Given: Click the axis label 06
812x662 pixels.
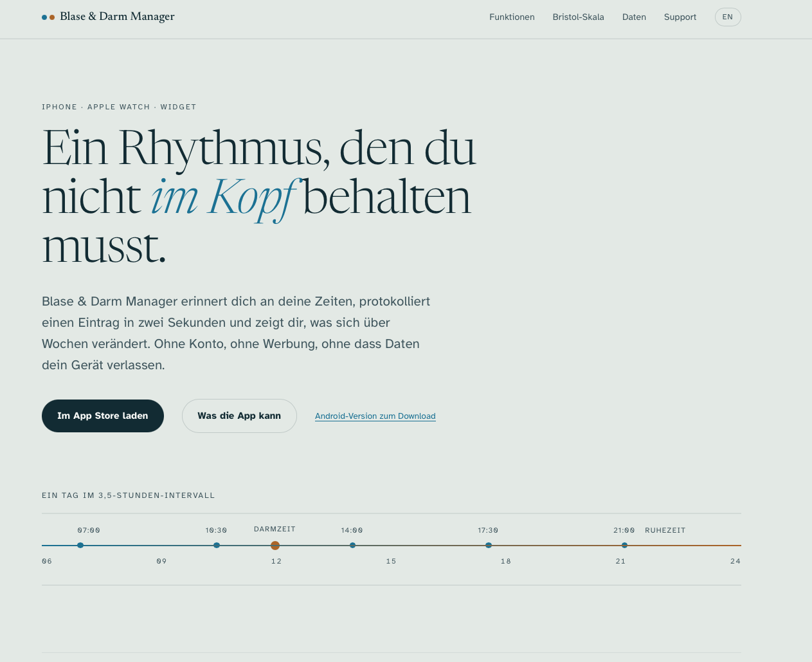Looking at the screenshot, I should 47,562.
